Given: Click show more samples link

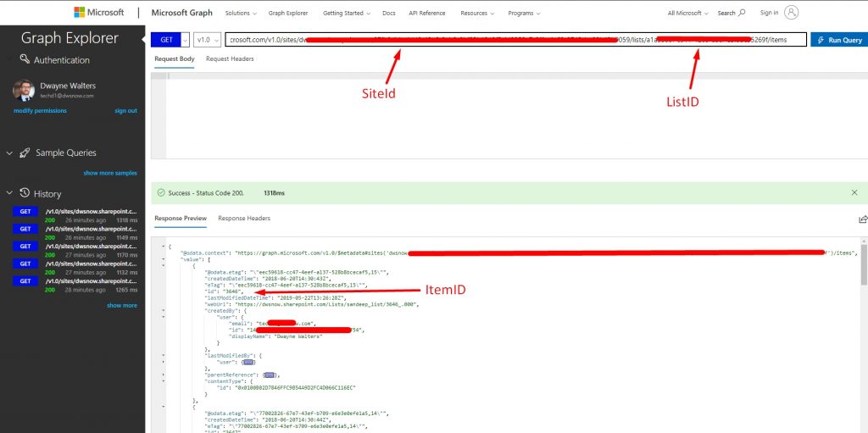Looking at the screenshot, I should tap(110, 173).
